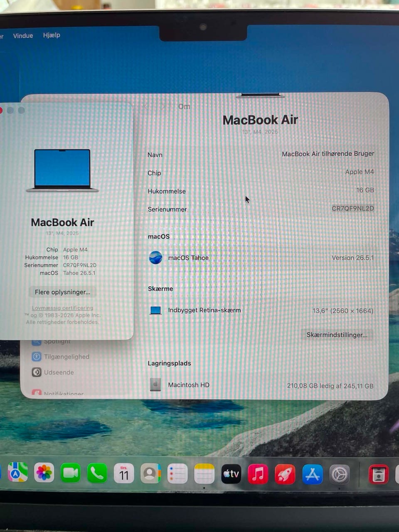The height and width of the screenshot is (532, 399).
Task: Click the Apple M4 value in Settings window
Action: point(360,172)
